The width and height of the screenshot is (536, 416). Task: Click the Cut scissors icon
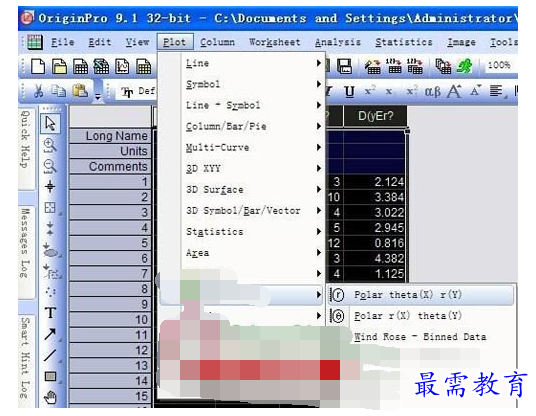pyautogui.click(x=38, y=91)
